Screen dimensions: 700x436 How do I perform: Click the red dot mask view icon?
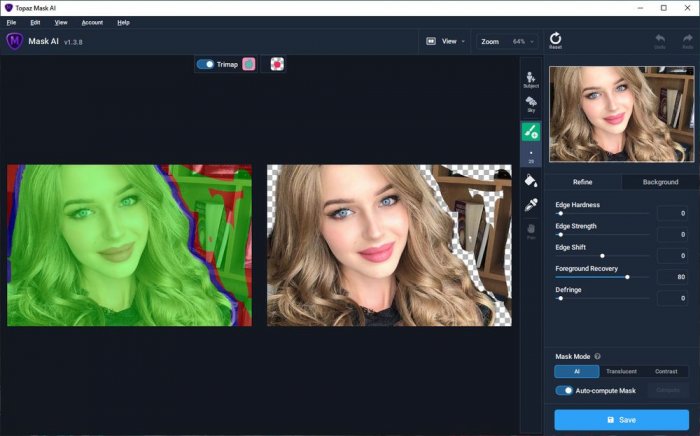[x=277, y=64]
